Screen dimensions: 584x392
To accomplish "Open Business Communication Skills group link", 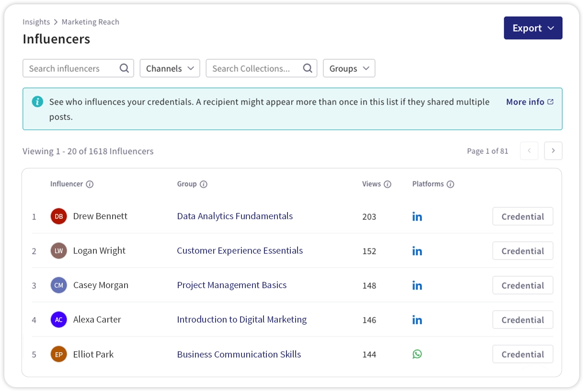I will 239,354.
